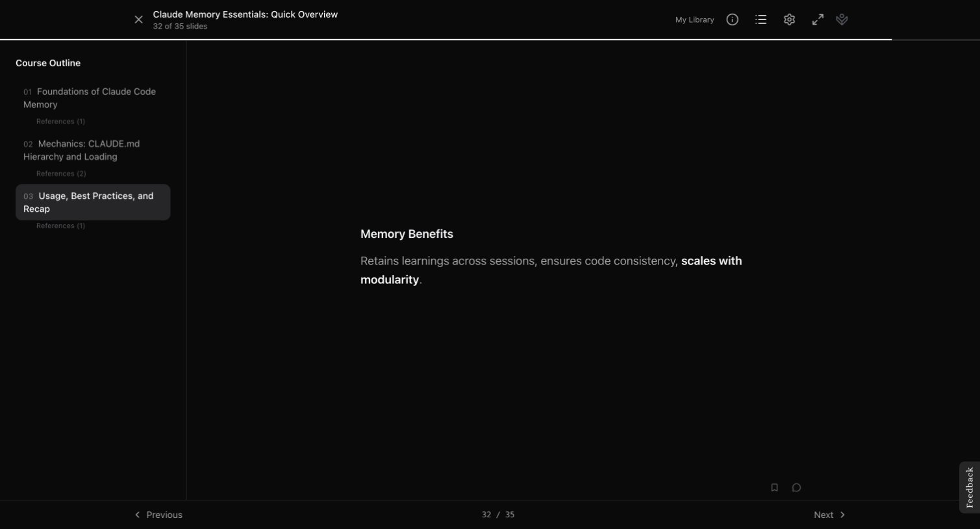The height and width of the screenshot is (529, 980).
Task: Open the slide comment bubble icon
Action: [x=796, y=487]
